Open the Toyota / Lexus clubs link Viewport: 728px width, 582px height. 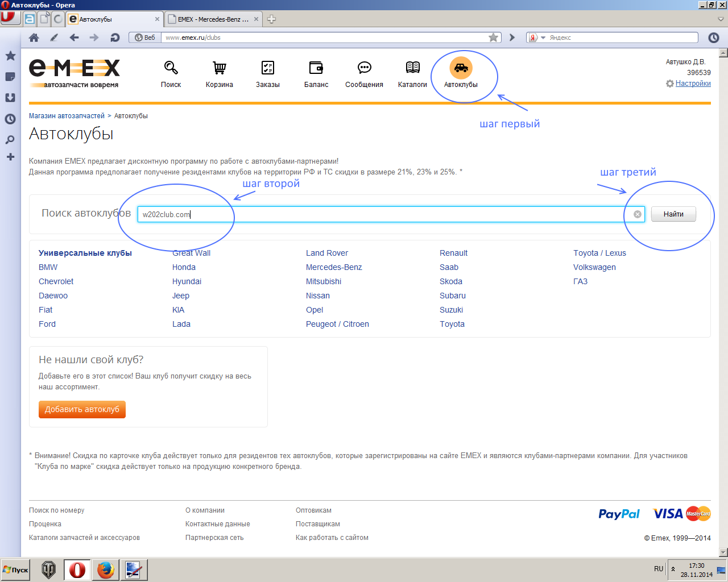coord(599,253)
